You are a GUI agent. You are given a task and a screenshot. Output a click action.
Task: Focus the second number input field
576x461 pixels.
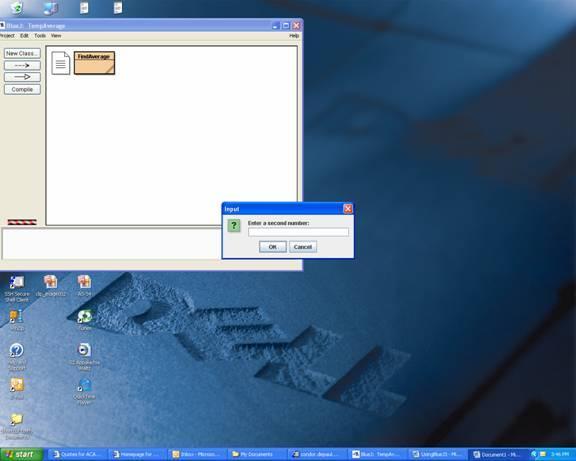[298, 232]
